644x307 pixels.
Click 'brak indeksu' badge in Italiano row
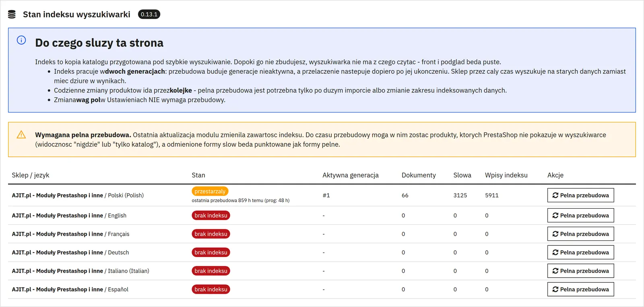(x=211, y=271)
